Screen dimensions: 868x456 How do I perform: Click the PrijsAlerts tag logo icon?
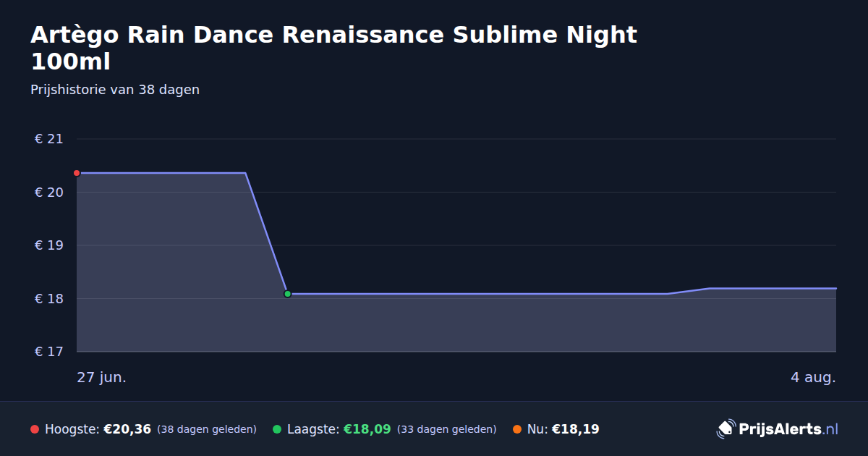[726, 429]
